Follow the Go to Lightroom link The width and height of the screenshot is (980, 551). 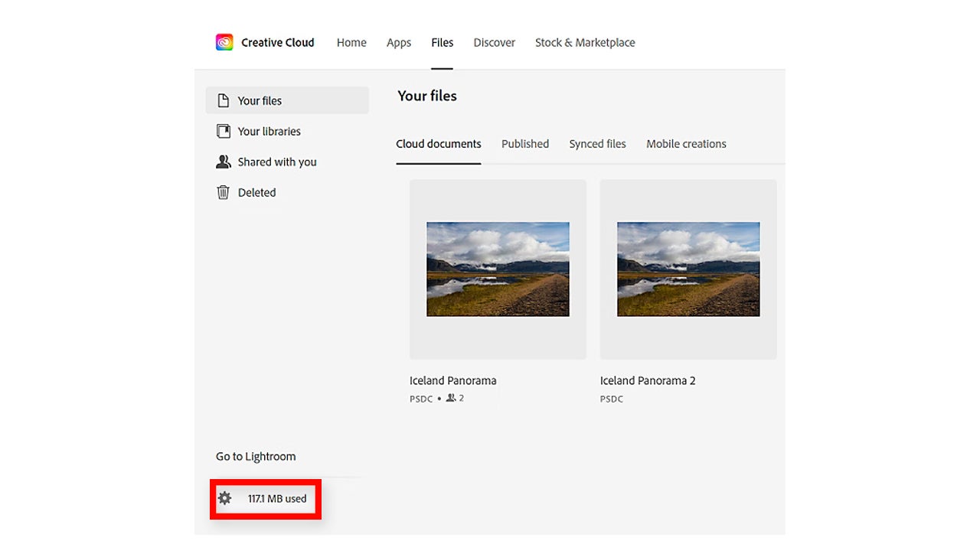[256, 457]
